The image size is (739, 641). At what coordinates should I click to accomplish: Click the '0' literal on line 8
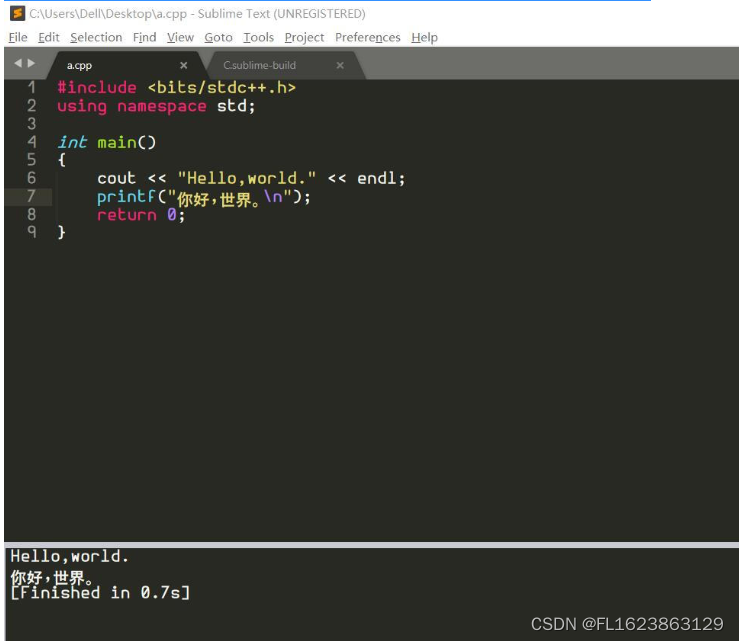click(x=172, y=215)
